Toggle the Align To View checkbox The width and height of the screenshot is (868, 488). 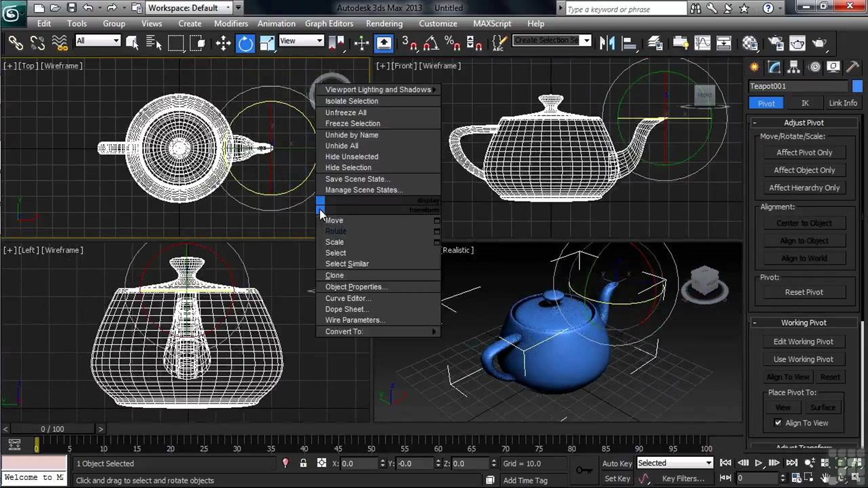pyautogui.click(x=778, y=423)
